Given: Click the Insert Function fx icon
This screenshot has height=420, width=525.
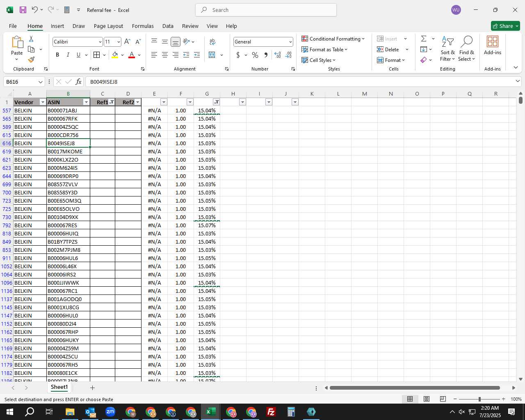Looking at the screenshot, I should [79, 82].
